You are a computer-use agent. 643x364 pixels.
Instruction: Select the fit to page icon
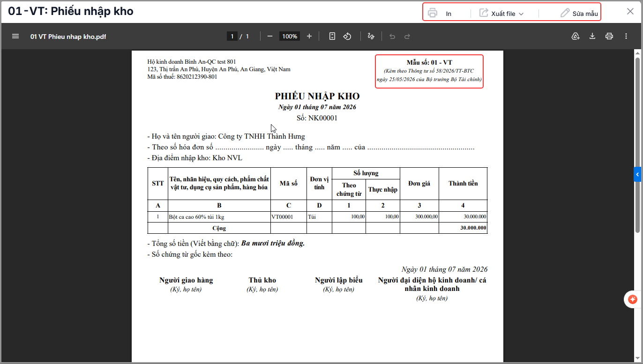(x=332, y=36)
